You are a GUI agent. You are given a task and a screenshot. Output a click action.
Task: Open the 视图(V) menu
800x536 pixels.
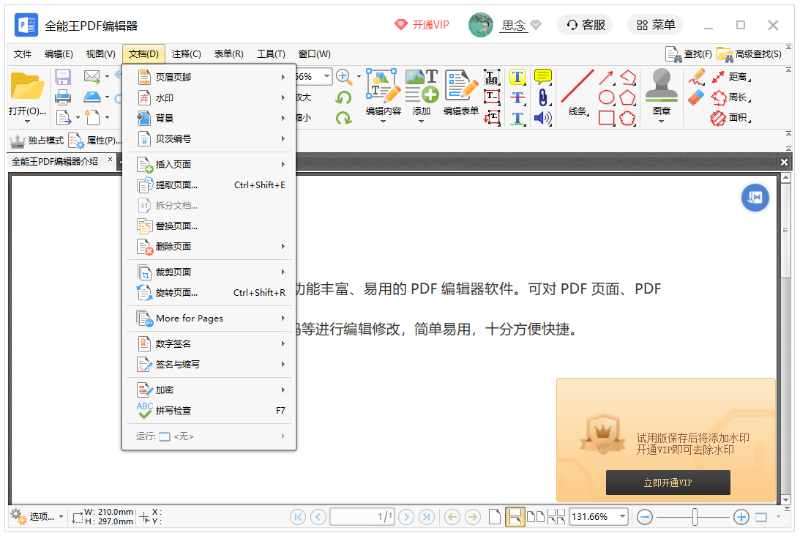101,54
